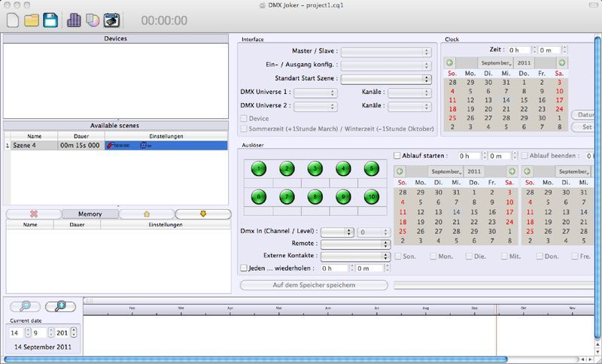The width and height of the screenshot is (602, 364).
Task: Trigger green button number 9
Action: pyautogui.click(x=343, y=197)
